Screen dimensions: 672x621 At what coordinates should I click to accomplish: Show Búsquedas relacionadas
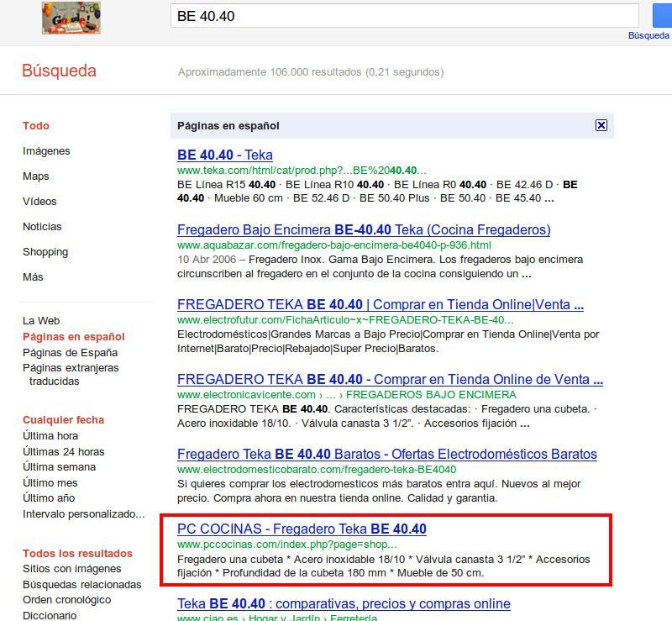click(x=81, y=585)
